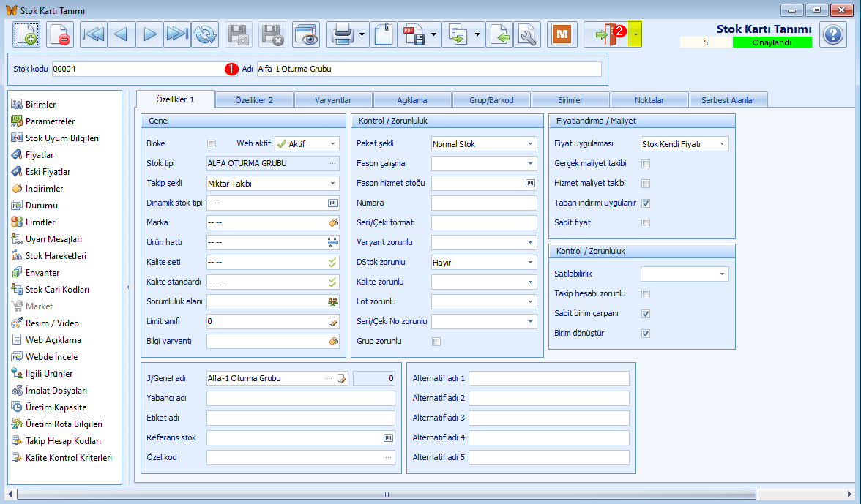861x504 pixels.
Task: Click the import document green arrow icon
Action: point(499,34)
